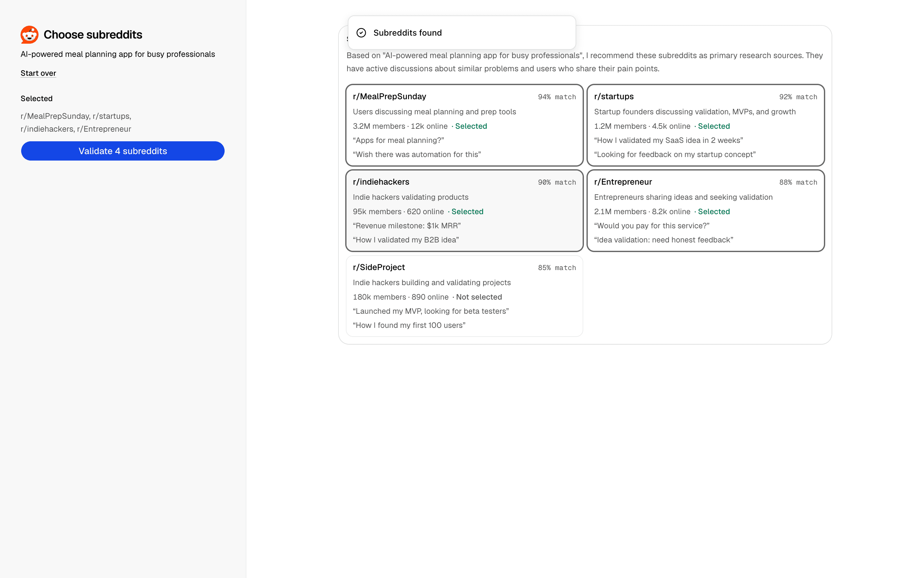Click “Would you pay for this service?” quote
Screen dimensions: 924x578
point(651,226)
